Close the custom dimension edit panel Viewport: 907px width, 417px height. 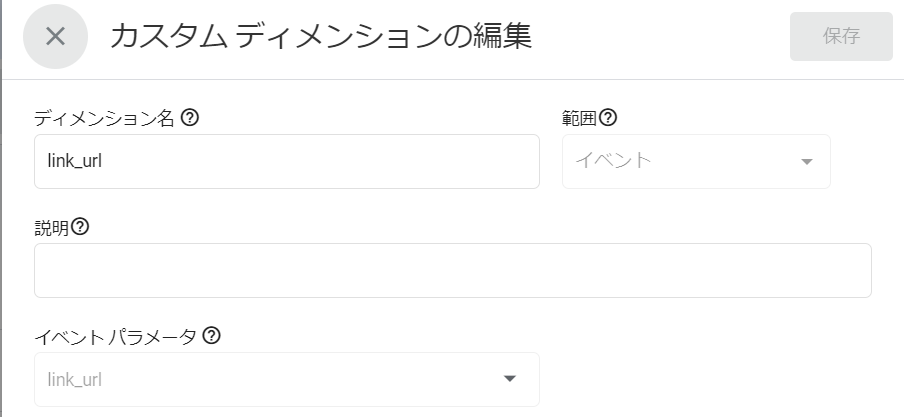tap(55, 37)
